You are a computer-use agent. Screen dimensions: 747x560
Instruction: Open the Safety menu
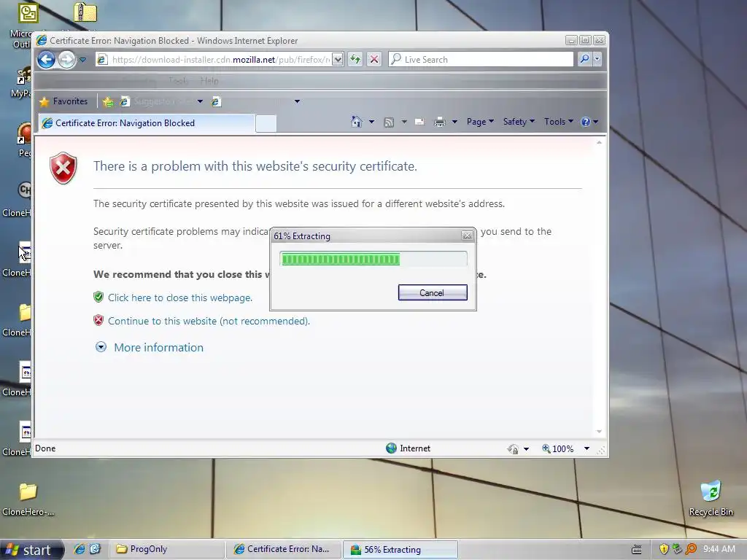click(519, 122)
